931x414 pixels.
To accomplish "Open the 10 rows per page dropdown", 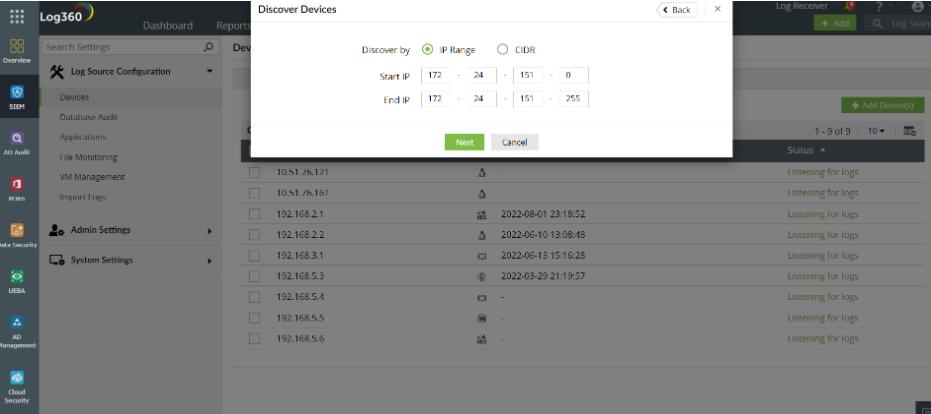I will tap(876, 131).
